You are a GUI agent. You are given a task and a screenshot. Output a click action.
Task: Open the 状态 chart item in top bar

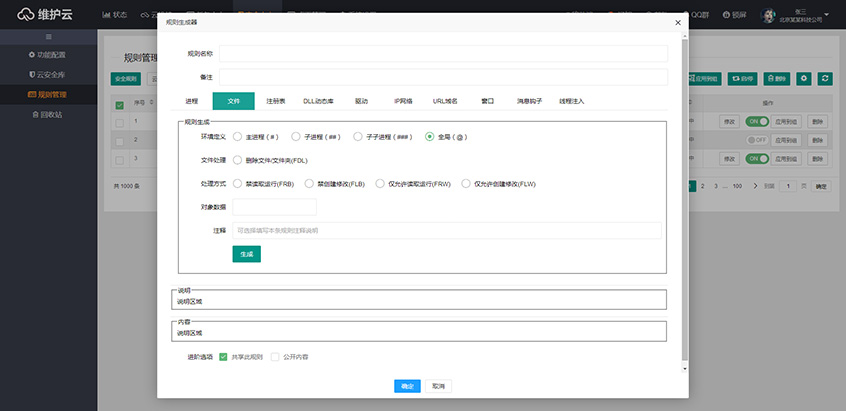click(x=115, y=15)
